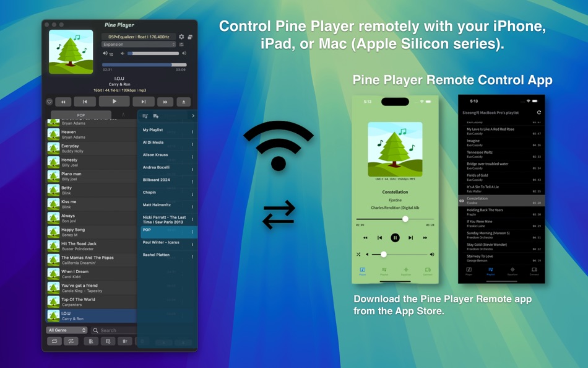Open the three-dot menu for the POP playlist
Viewport: 588px width, 368px height.
point(192,232)
